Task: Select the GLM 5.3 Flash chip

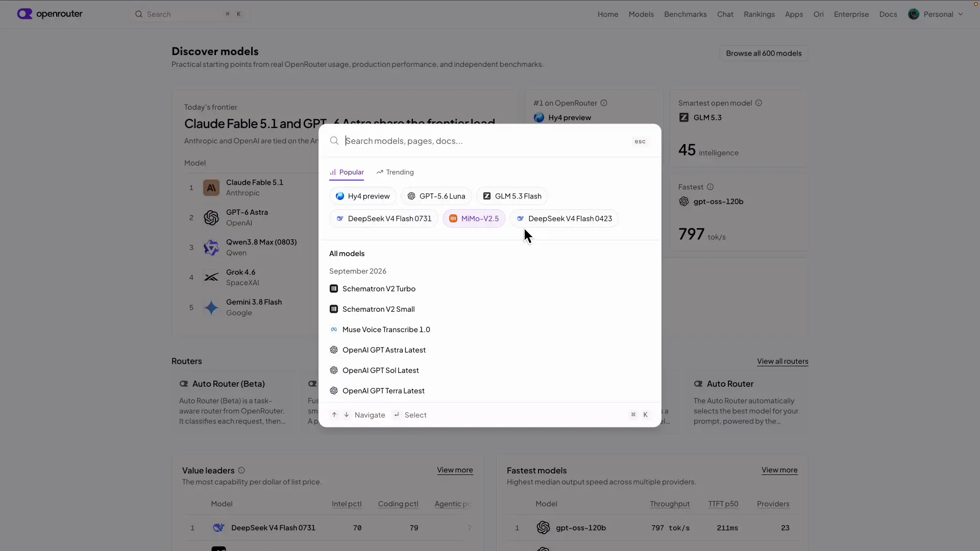Action: (512, 196)
